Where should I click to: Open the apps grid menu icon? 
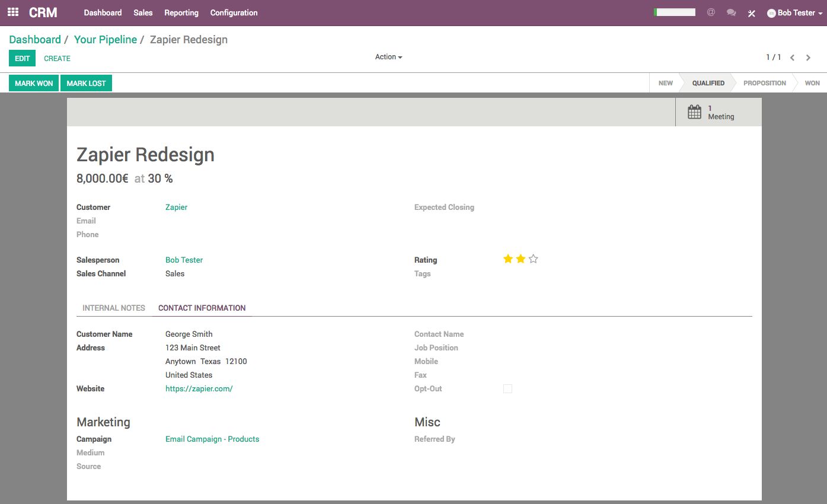point(13,12)
